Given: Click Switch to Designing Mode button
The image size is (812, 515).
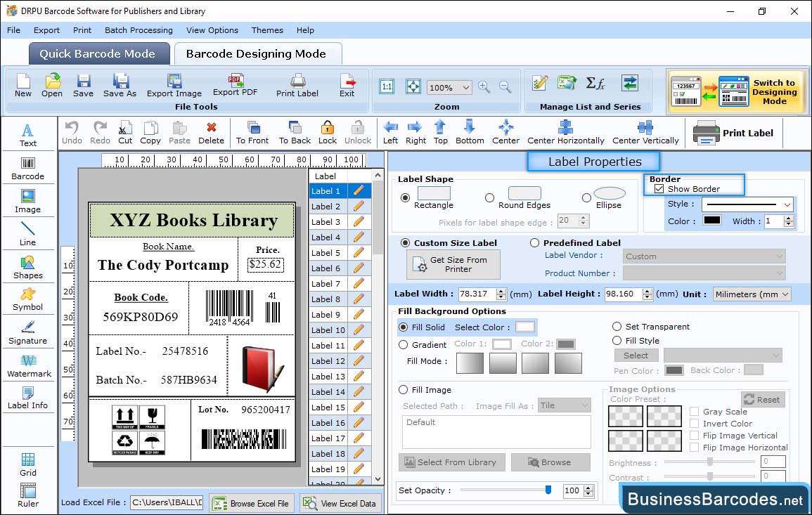Looking at the screenshot, I should [736, 91].
